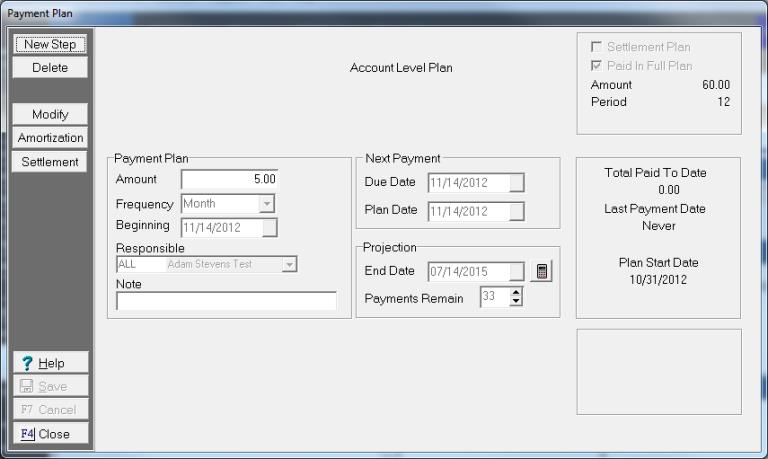Click the calculator icon beside End Date
Viewport: 768px width, 459px height.
coord(541,272)
